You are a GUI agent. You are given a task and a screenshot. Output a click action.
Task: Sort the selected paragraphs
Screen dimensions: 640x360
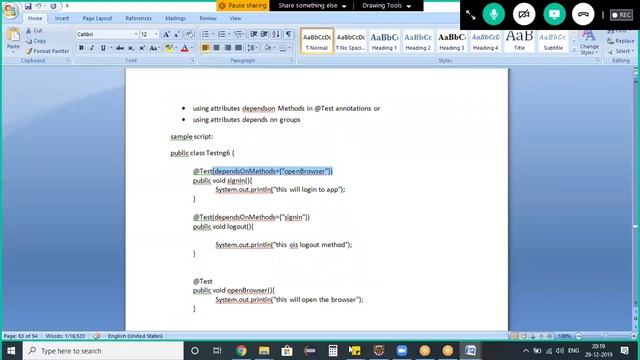(x=276, y=34)
